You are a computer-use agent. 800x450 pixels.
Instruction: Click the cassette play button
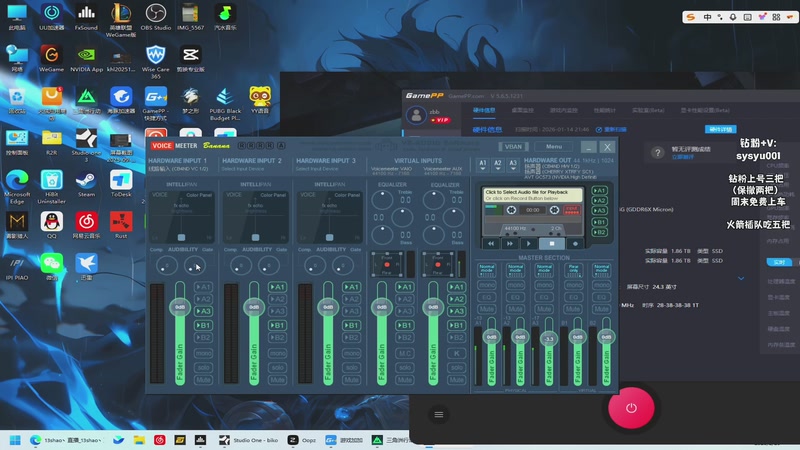529,244
